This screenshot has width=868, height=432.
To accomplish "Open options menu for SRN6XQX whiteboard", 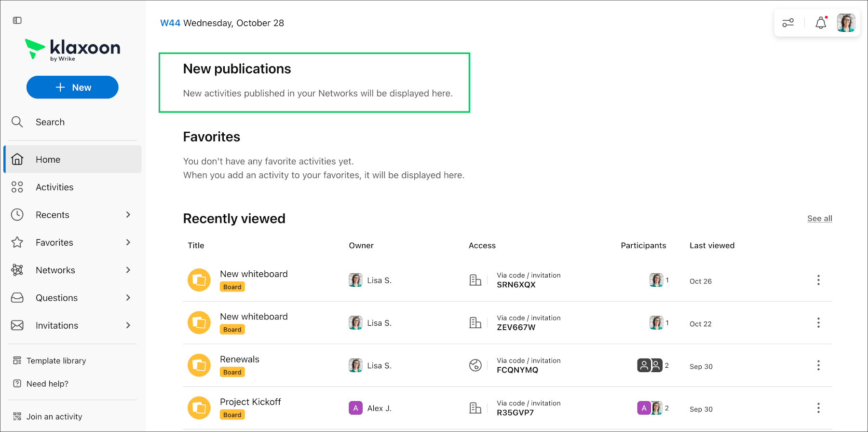I will click(818, 280).
